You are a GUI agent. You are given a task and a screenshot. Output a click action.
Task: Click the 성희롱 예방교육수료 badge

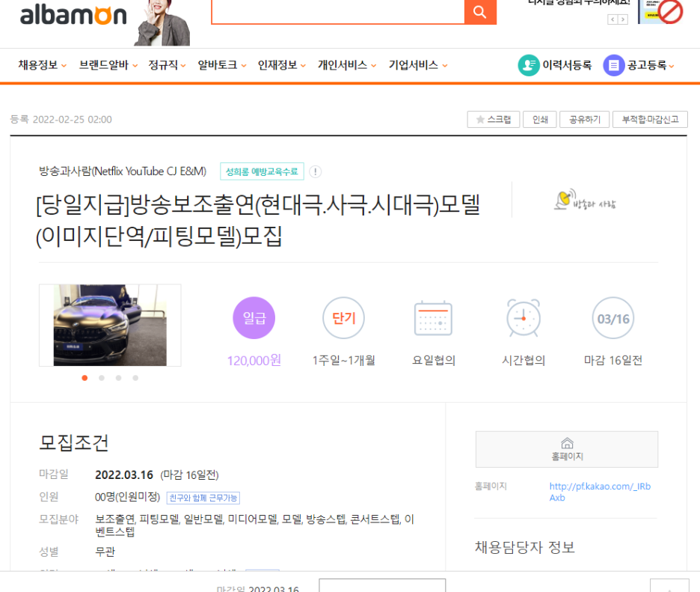pos(262,171)
